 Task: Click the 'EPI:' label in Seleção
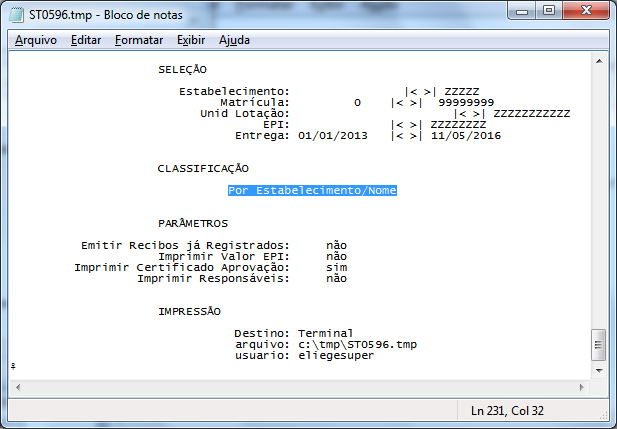pos(276,125)
